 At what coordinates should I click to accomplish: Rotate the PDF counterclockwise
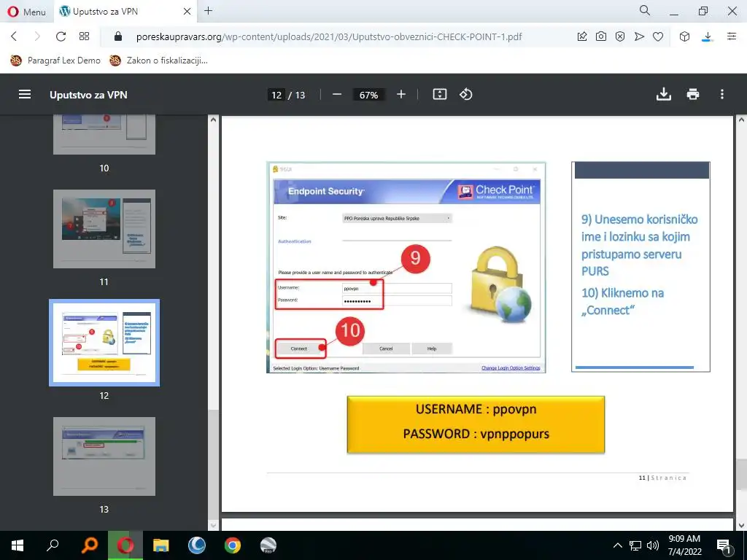click(466, 94)
